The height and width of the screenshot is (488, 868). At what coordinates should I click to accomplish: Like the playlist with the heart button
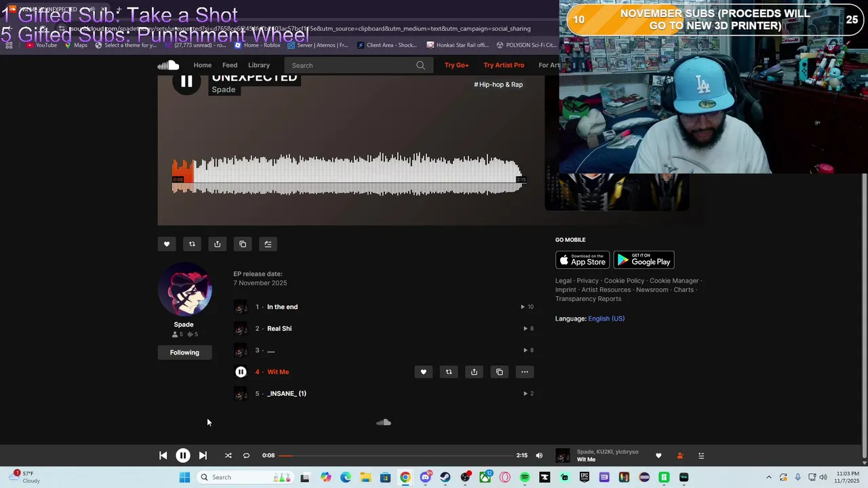[x=167, y=244]
